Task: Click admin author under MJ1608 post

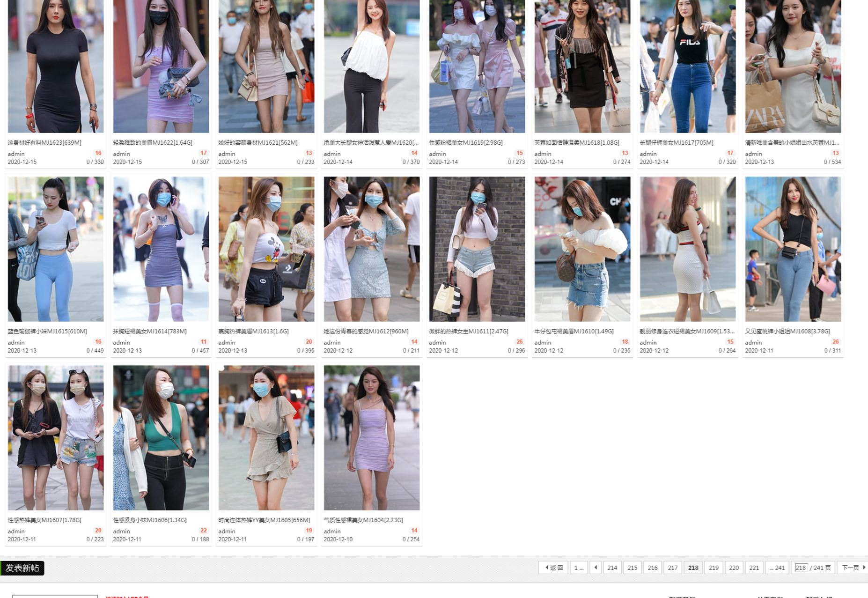Action: 753,342
